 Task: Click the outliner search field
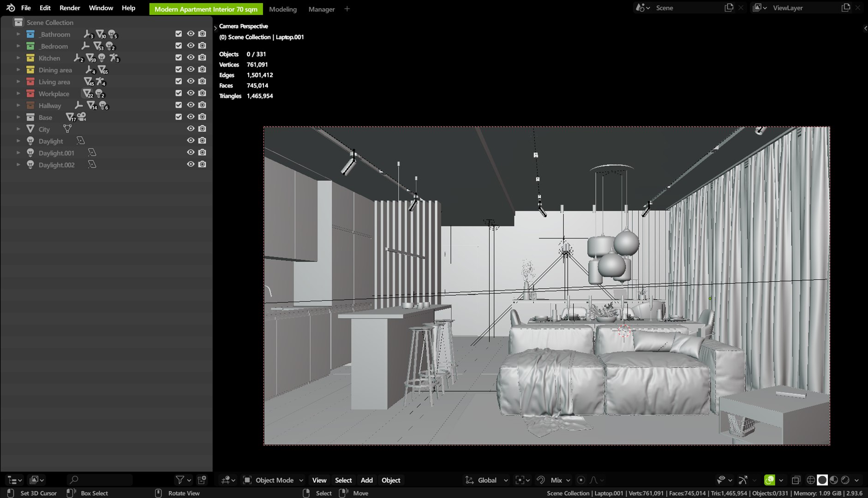(x=100, y=480)
